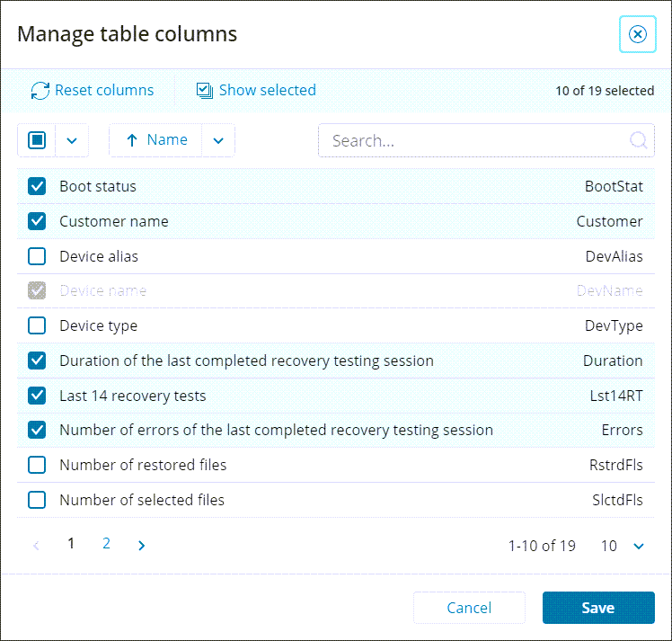This screenshot has width=672, height=641.
Task: Click the Reset columns refresh icon
Action: click(x=40, y=91)
